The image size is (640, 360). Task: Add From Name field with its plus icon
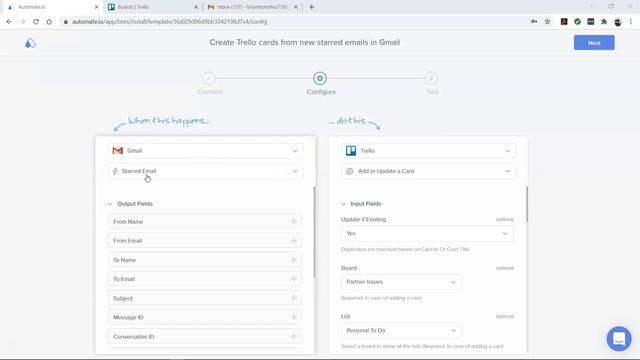tap(293, 221)
